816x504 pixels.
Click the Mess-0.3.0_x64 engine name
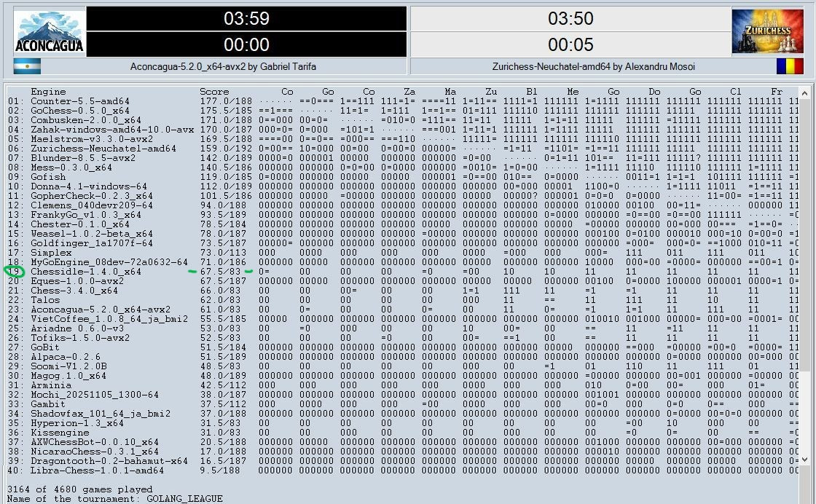(x=71, y=168)
